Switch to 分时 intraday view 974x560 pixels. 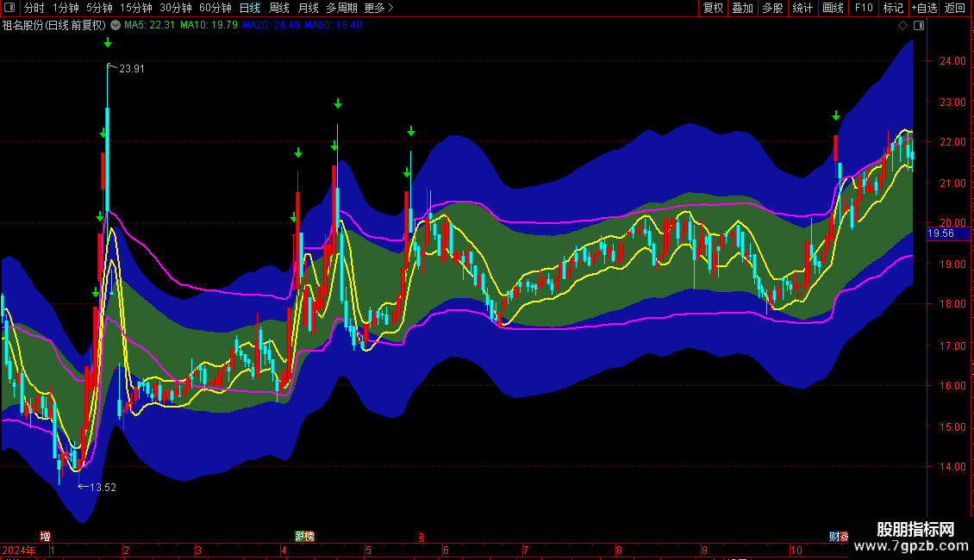(x=34, y=8)
